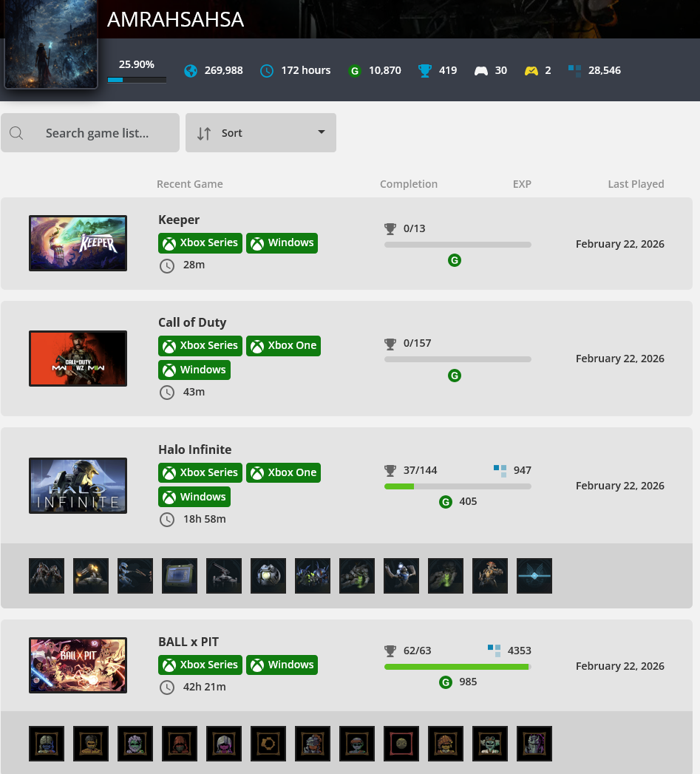Viewport: 700px width, 774px height.
Task: Click BALL x PIT's 42h 21m clock icon
Action: (167, 688)
